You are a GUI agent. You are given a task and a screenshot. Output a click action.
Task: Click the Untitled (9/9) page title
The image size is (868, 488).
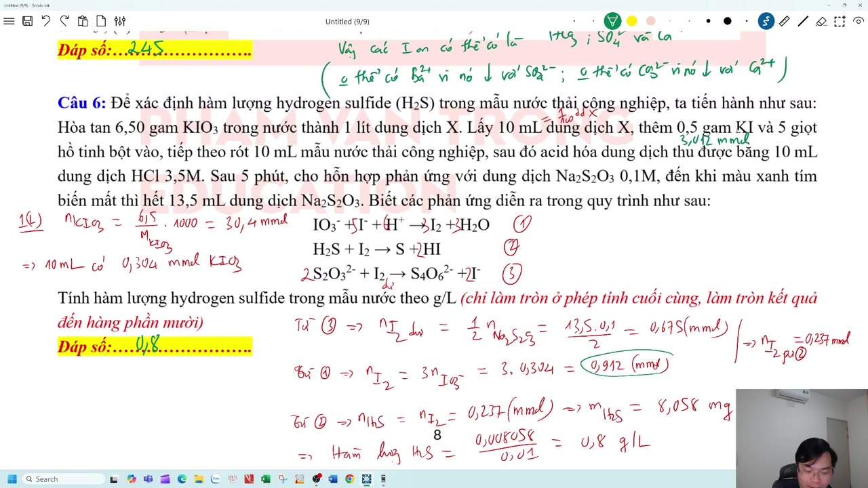pyautogui.click(x=347, y=22)
